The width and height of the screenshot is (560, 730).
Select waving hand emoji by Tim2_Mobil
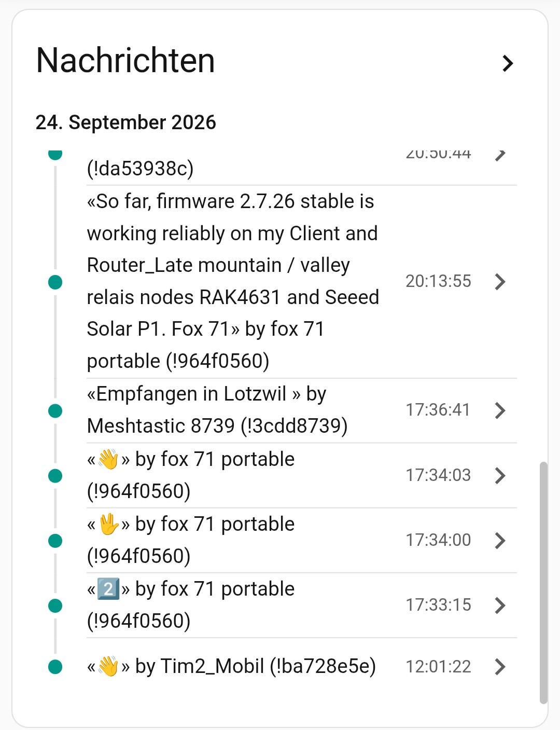click(x=108, y=666)
